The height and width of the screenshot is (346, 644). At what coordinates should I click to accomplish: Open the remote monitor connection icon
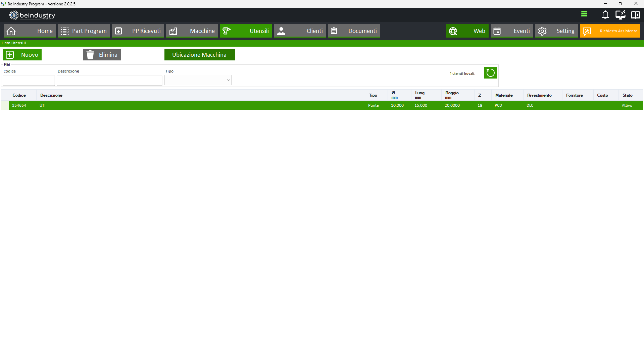[x=620, y=15]
